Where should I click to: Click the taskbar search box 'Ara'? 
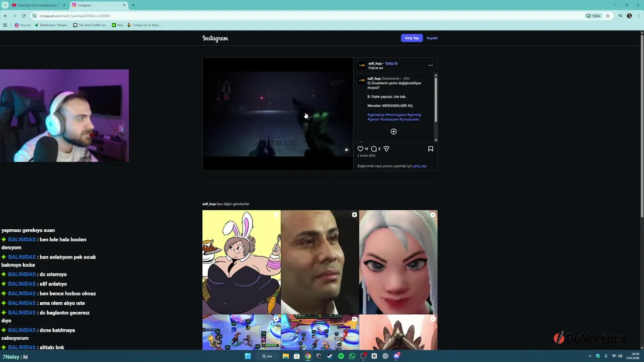coord(267,356)
